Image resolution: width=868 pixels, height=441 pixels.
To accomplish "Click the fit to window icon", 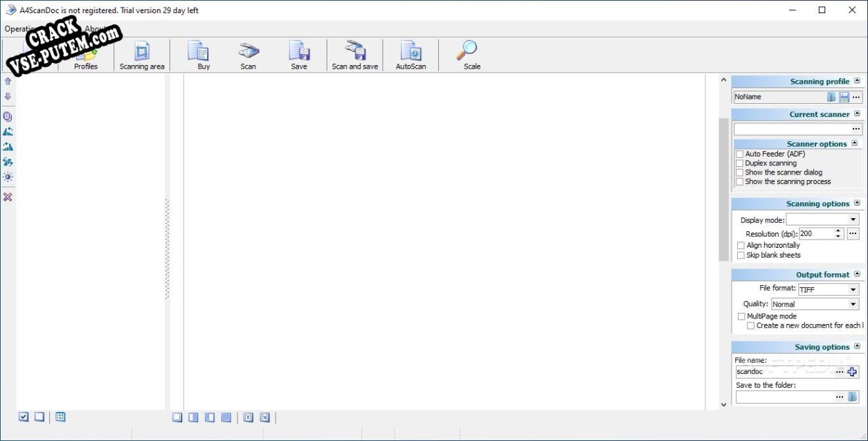I will point(265,417).
